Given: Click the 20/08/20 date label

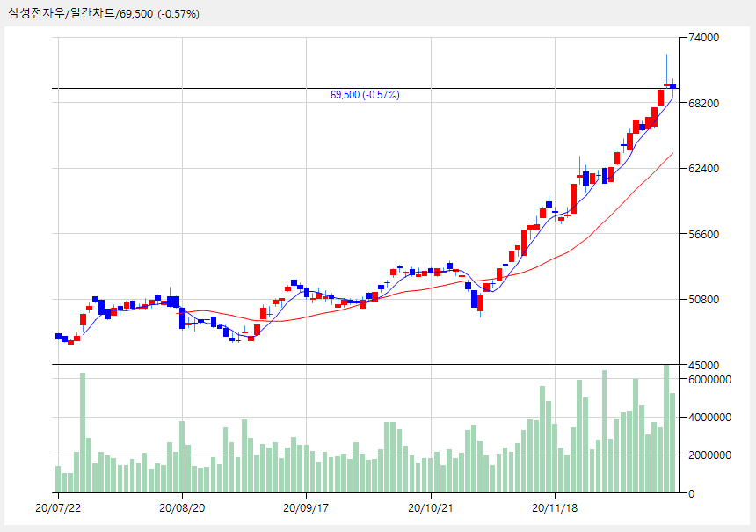Looking at the screenshot, I should point(182,508).
